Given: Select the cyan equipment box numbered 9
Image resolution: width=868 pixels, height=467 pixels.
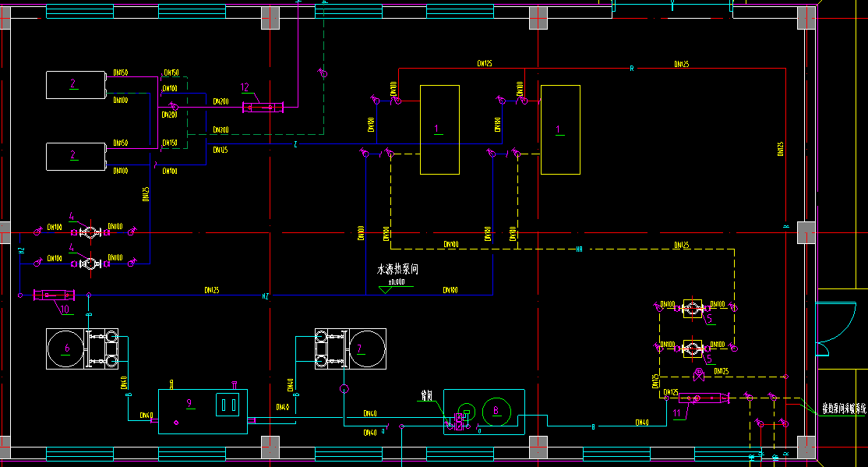Looking at the screenshot, I should point(203,411).
